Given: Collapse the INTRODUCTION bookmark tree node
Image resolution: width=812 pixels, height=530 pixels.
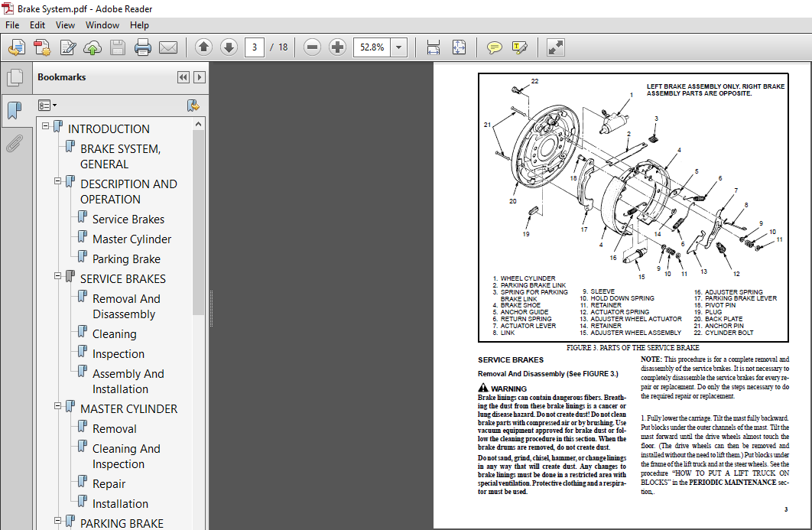Looking at the screenshot, I should pos(46,126).
